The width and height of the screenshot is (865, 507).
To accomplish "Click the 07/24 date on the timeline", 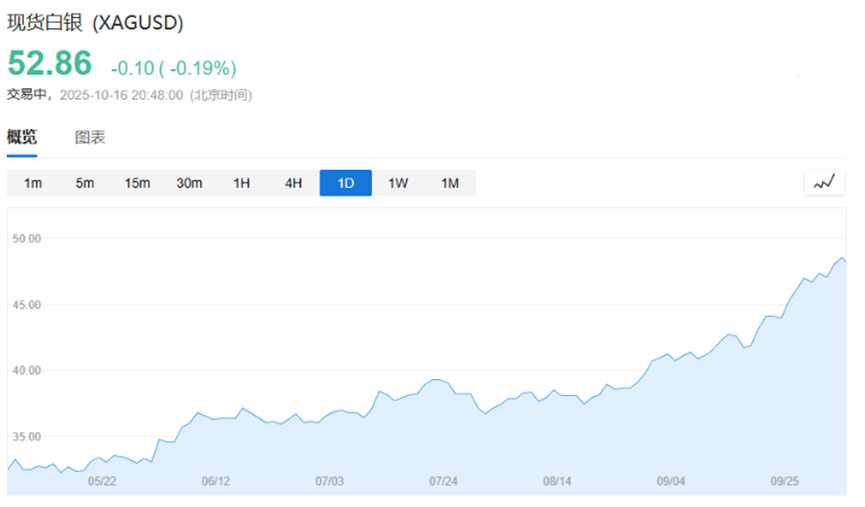I will (x=443, y=481).
